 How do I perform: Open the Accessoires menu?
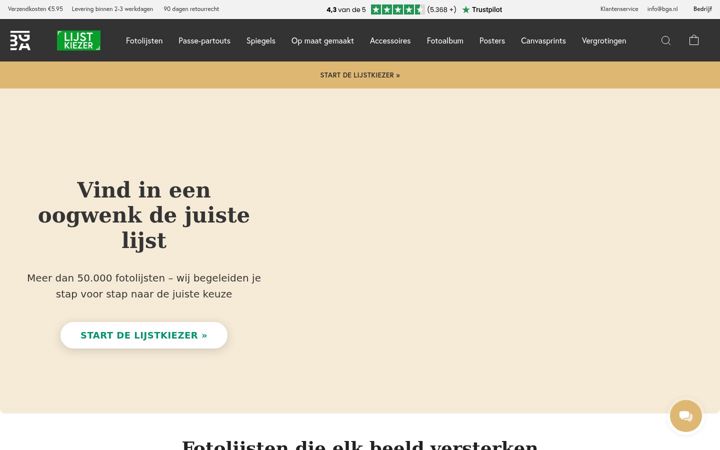coord(390,41)
